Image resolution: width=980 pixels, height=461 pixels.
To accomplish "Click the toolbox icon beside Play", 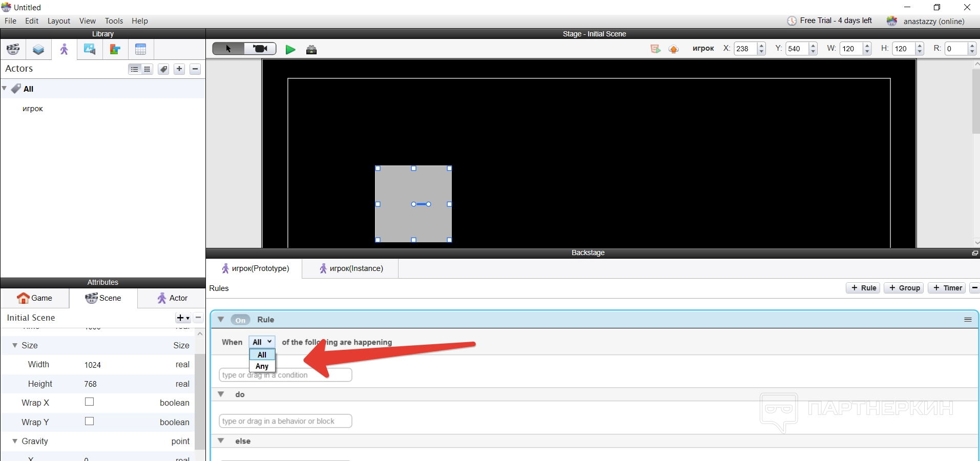I will [311, 50].
